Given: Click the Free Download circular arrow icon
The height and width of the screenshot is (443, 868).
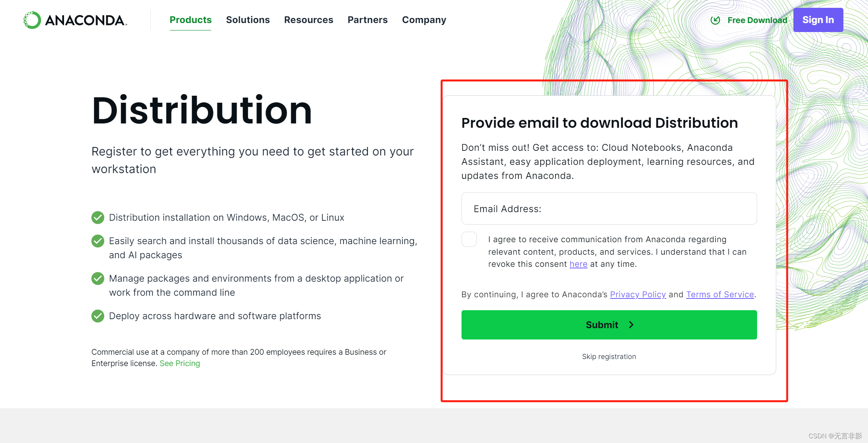Looking at the screenshot, I should coord(715,20).
